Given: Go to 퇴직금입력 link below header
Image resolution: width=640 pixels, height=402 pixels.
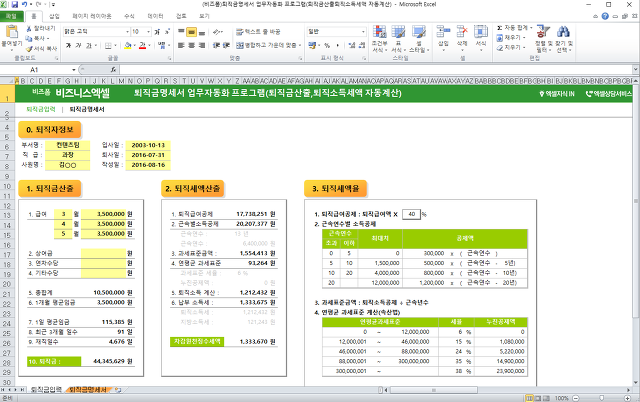Looking at the screenshot, I should [41, 109].
